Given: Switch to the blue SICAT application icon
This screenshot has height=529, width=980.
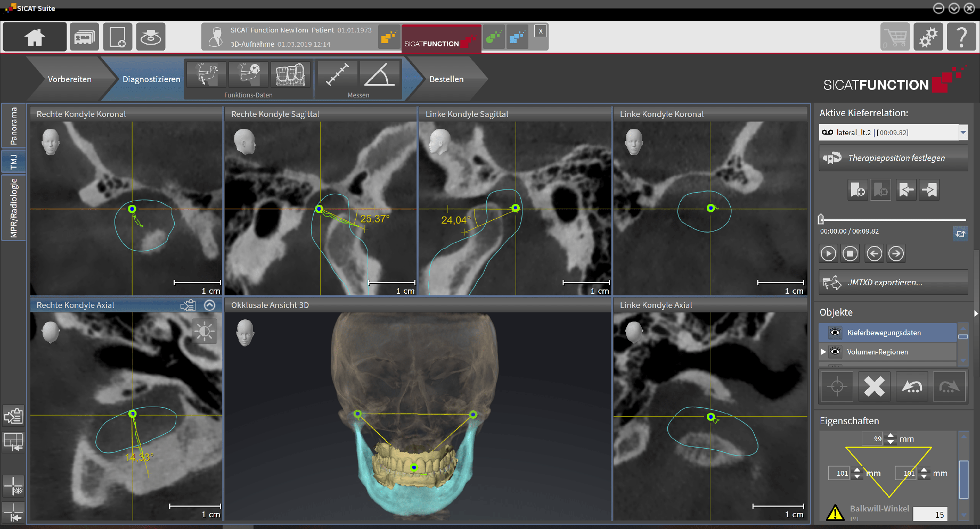Looking at the screenshot, I should (x=517, y=37).
